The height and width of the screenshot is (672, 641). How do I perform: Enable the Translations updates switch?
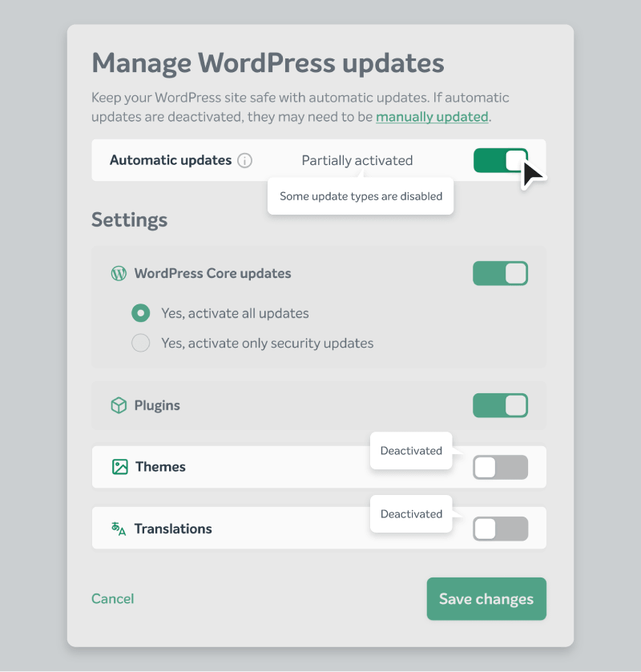[500, 529]
